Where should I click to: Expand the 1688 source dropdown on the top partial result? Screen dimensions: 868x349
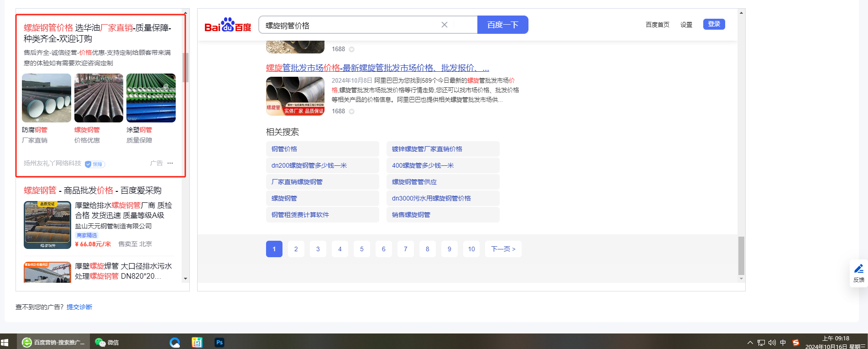tap(351, 49)
